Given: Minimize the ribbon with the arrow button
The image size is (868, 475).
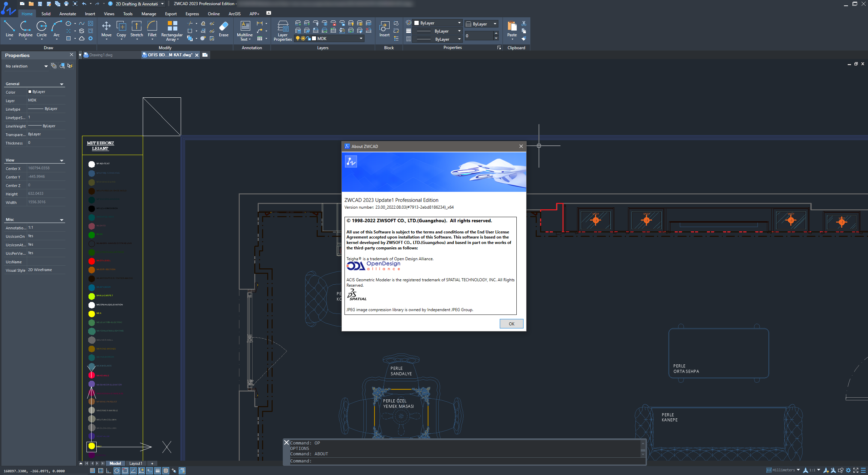Looking at the screenshot, I should point(269,13).
